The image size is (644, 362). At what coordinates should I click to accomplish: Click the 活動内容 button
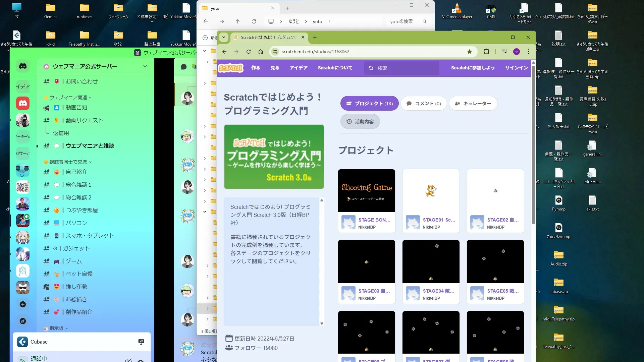[x=360, y=122]
